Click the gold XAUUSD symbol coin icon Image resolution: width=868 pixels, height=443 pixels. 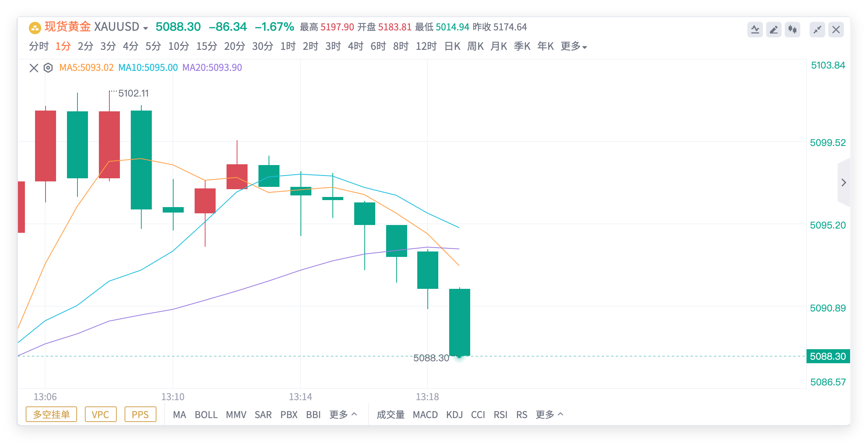coord(35,28)
